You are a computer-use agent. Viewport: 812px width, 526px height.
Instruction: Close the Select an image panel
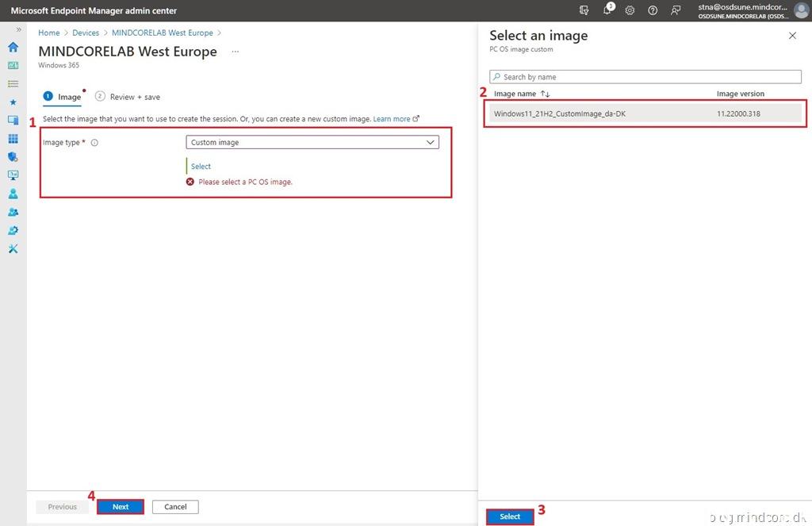pyautogui.click(x=792, y=36)
